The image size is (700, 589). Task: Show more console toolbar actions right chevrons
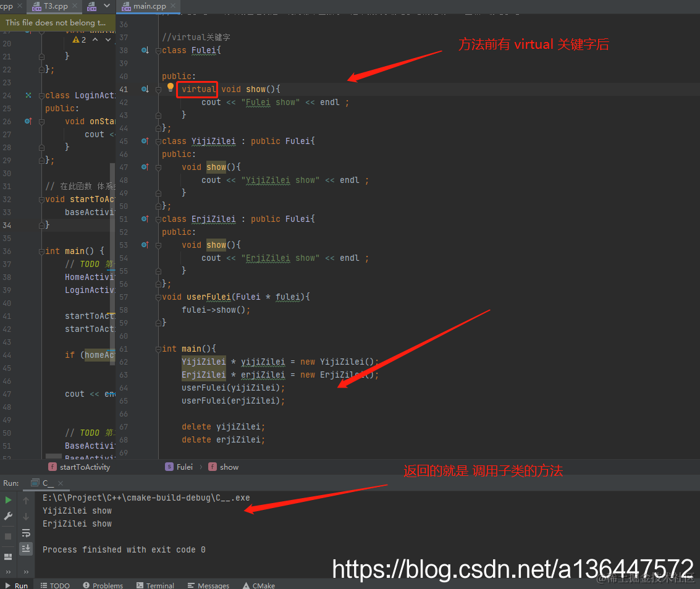[26, 572]
